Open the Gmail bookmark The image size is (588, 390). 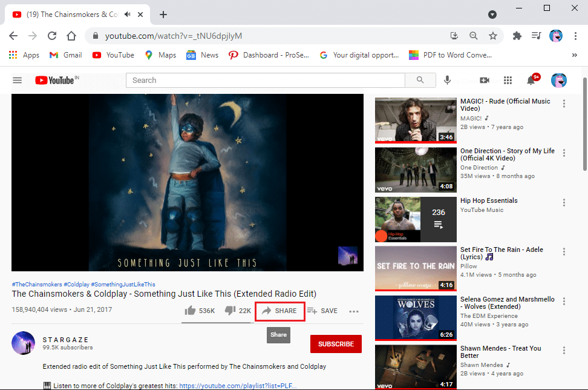pos(65,55)
